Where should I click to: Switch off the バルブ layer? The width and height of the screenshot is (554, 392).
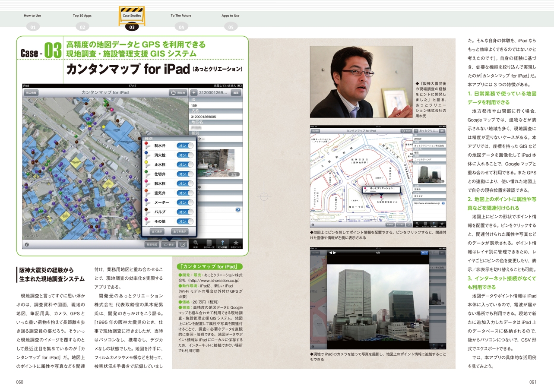[185, 212]
